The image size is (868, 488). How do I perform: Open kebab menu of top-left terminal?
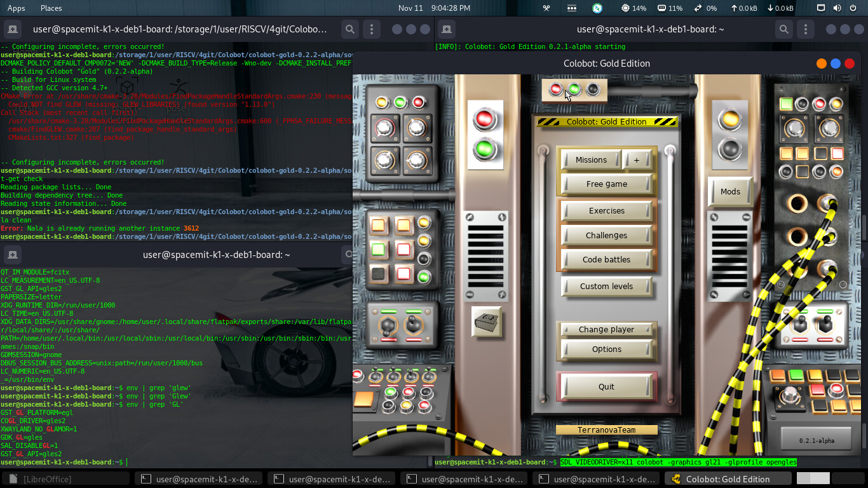(372, 29)
